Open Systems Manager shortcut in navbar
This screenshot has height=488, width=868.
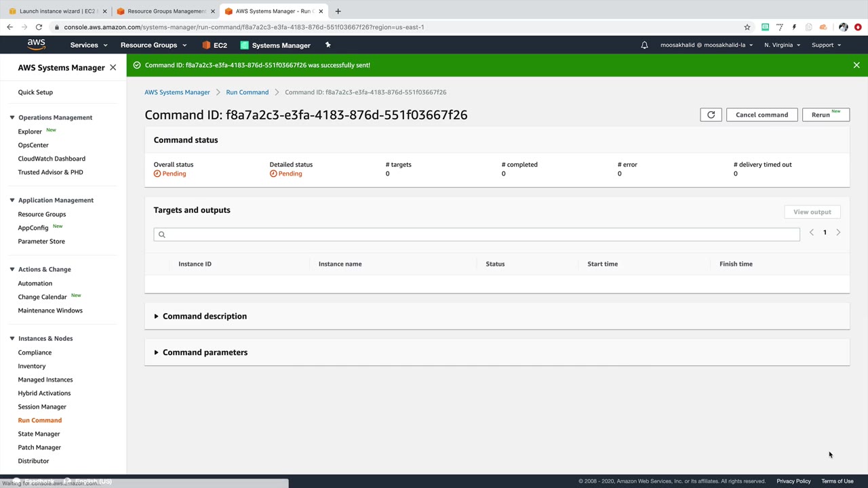click(275, 45)
